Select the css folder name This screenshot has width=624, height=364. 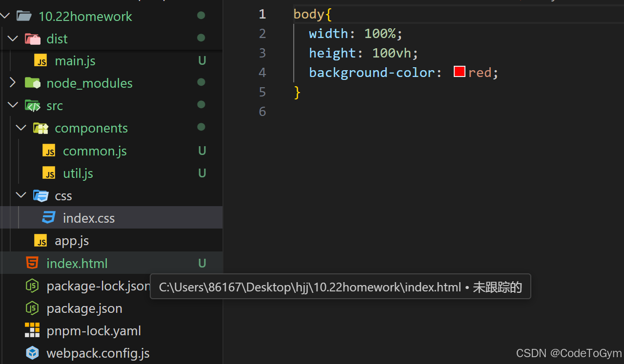coord(63,196)
